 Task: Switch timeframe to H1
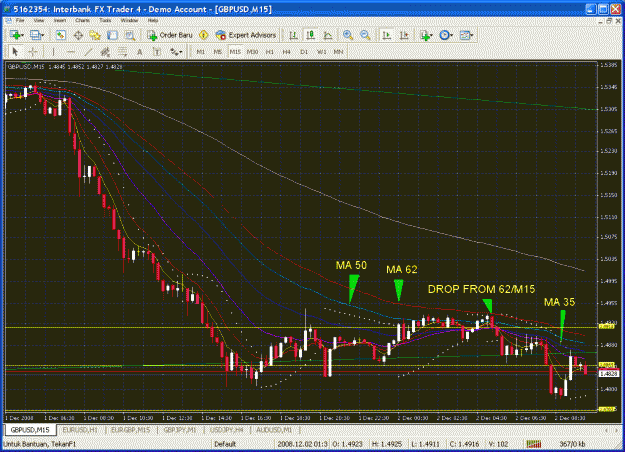pos(269,52)
